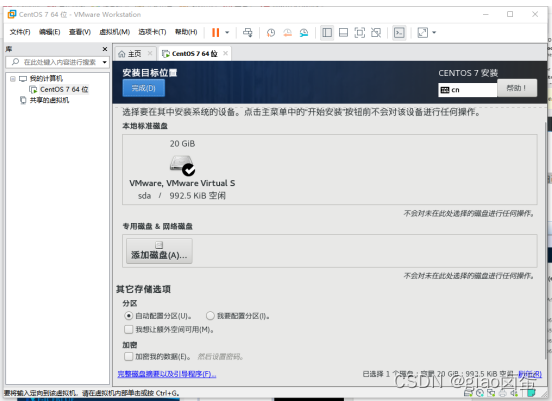Screen dimensions: 552x401
Task: Enter full screen mode icon
Action: click(x=359, y=32)
